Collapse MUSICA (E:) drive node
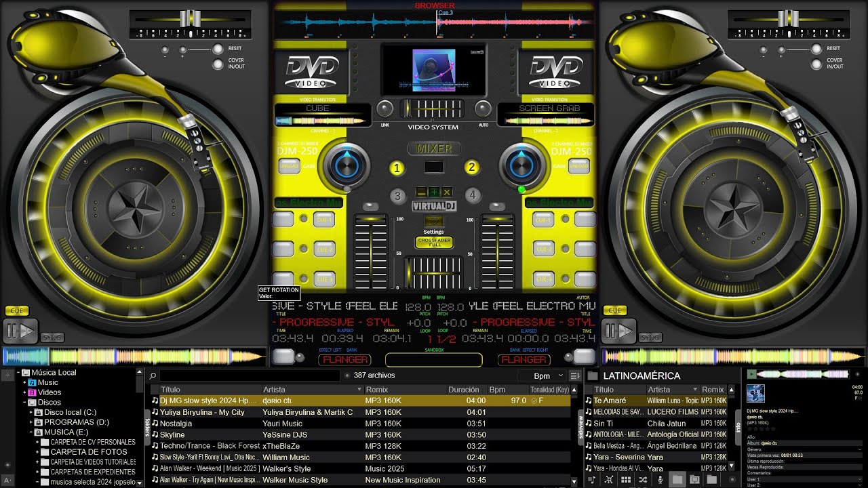The image size is (868, 488). click(31, 432)
